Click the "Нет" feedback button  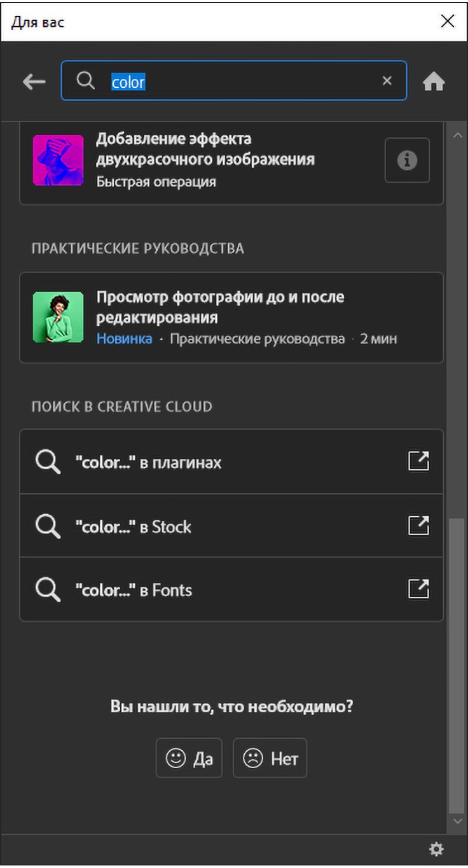(270, 758)
